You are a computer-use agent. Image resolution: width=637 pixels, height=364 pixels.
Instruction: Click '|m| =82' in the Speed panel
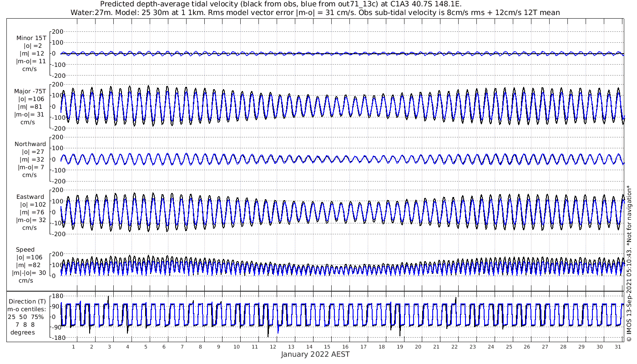point(29,265)
